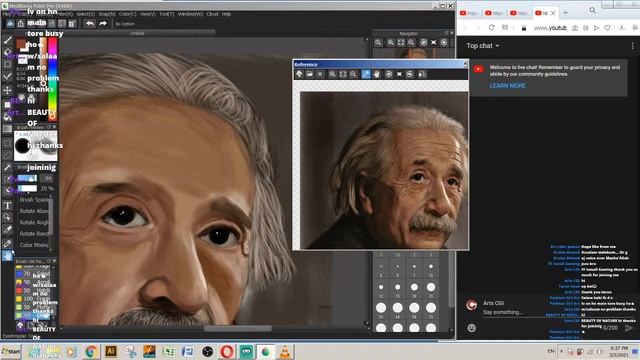Screen dimensions: 640x360
Task: Open OBS Studio from the taskbar
Action: coord(207,351)
